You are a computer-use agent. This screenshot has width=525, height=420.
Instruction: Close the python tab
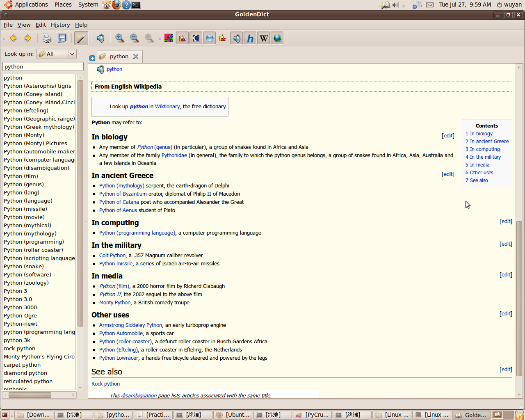[136, 57]
